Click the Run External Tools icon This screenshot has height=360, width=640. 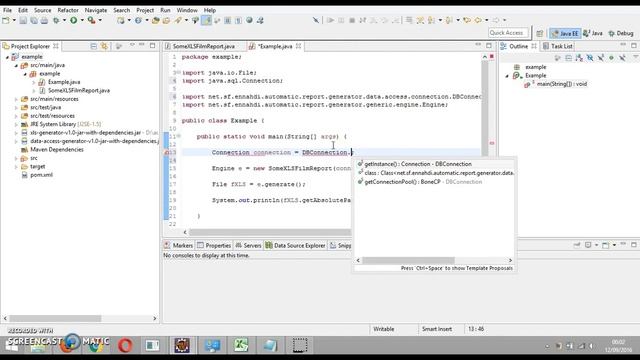coord(91,20)
